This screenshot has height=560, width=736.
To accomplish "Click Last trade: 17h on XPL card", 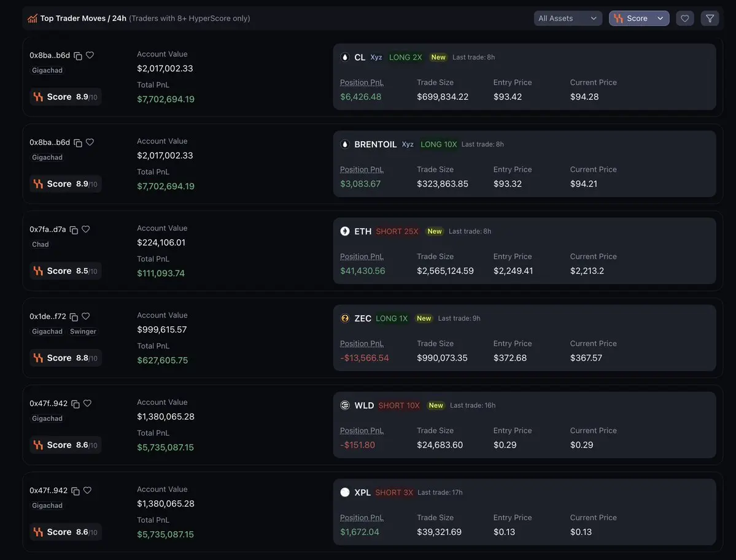I will (x=440, y=493).
